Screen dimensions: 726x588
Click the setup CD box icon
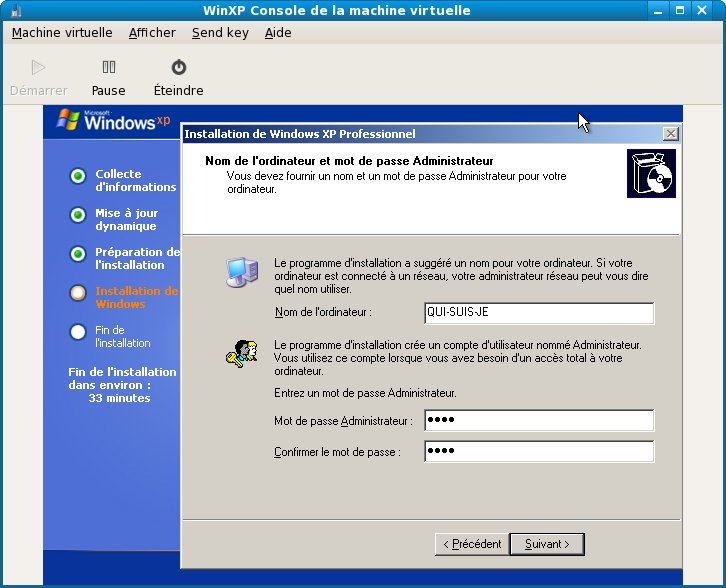click(x=651, y=174)
